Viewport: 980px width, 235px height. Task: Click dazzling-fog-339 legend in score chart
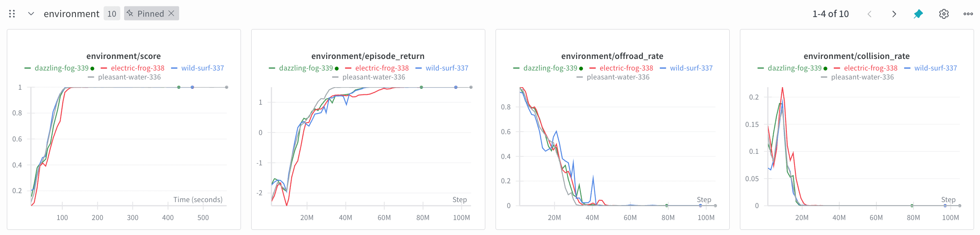pos(61,68)
